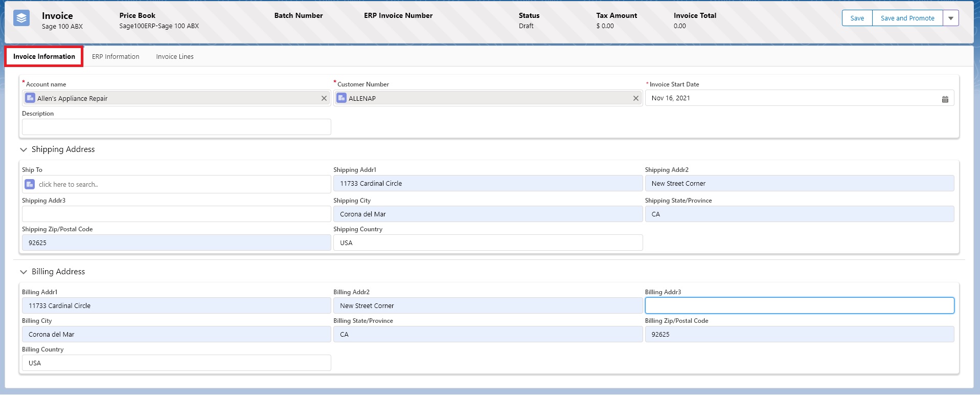Click the Billing Addr1 field
Screen dimensions: 980x395
176,305
